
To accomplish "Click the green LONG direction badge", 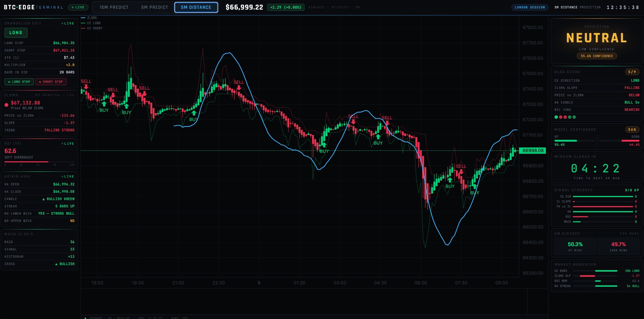I will 16,33.
